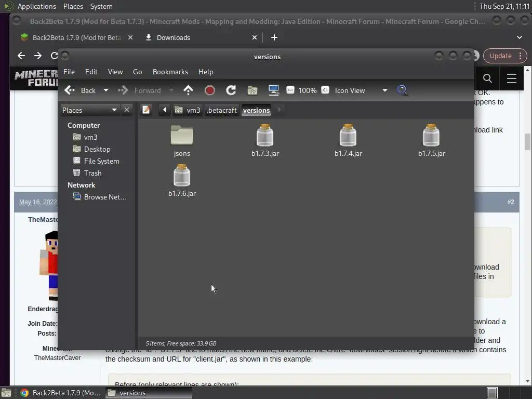Zoom out with the minus icon
532x399 pixels.
click(x=290, y=90)
